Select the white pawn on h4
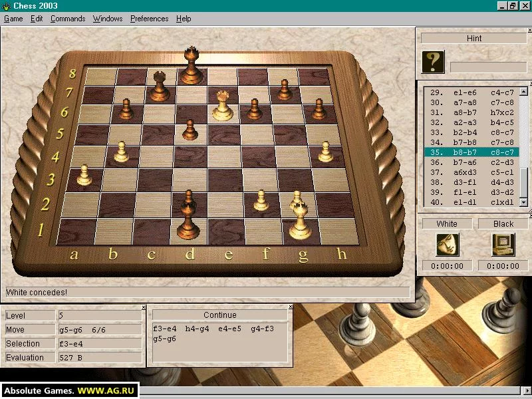 (325, 152)
